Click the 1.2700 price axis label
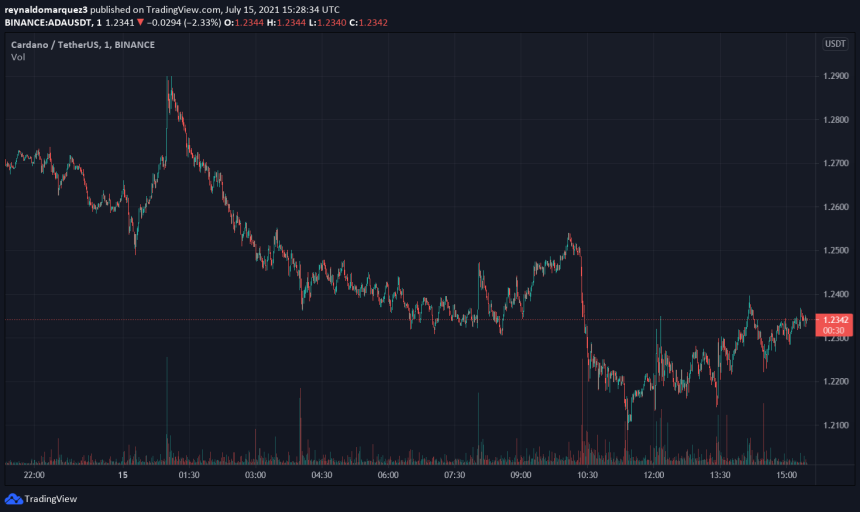Viewport: 860px width, 512px height. [835, 163]
